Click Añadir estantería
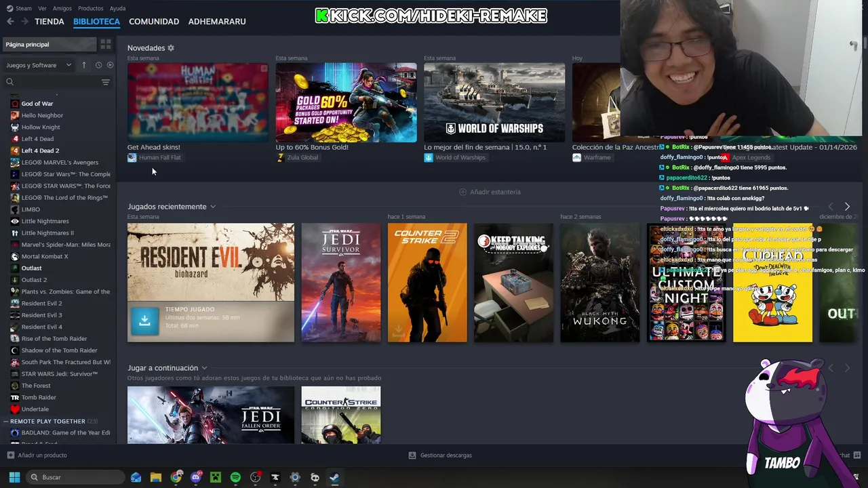The height and width of the screenshot is (488, 868). pos(490,192)
